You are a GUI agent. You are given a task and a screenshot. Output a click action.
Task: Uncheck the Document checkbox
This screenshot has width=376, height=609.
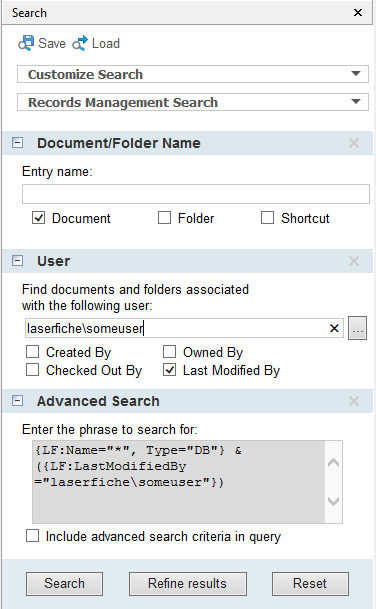(38, 218)
